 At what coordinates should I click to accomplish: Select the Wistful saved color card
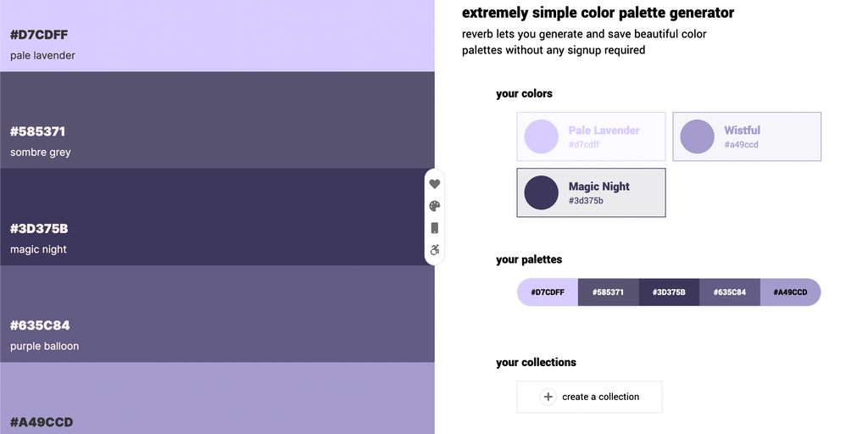(x=747, y=136)
